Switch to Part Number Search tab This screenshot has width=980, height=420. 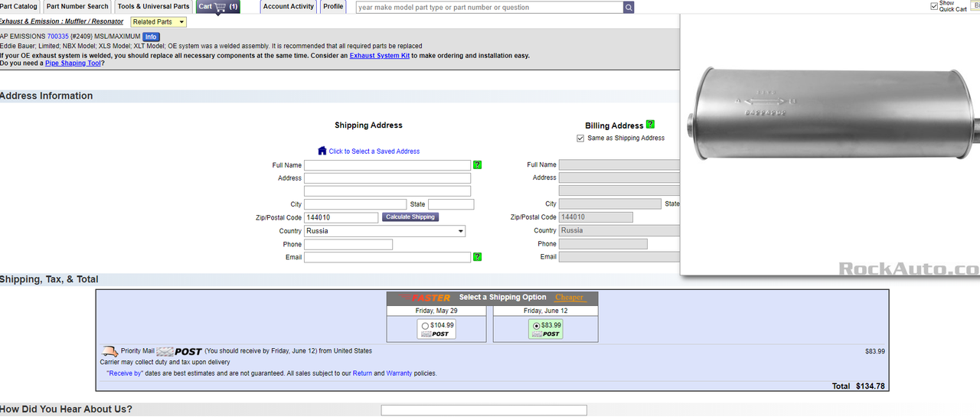click(77, 6)
